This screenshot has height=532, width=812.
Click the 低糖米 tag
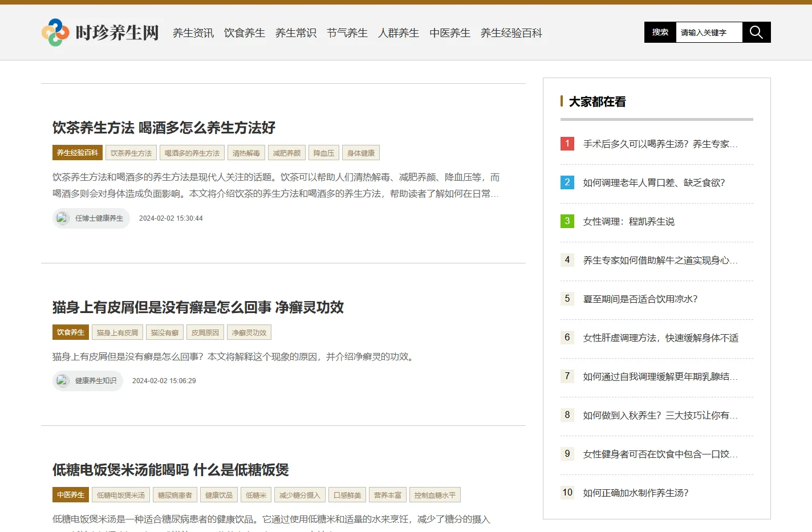coord(256,495)
